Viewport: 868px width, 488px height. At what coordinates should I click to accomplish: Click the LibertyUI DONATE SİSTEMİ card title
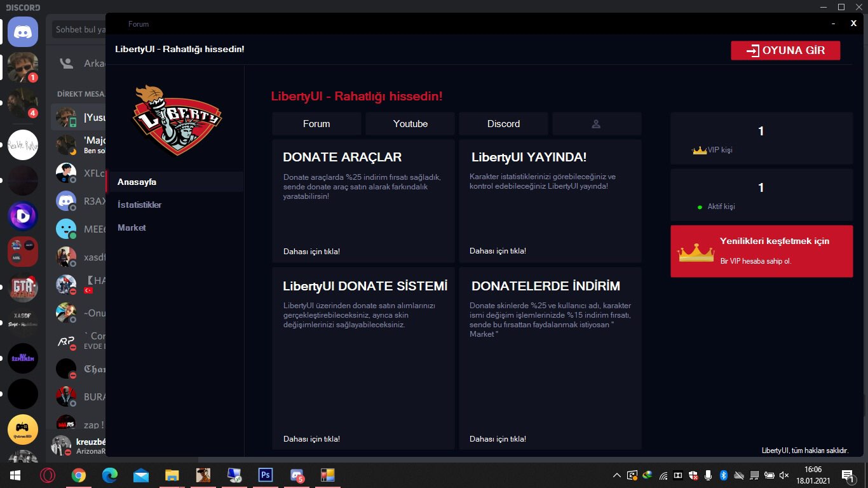(365, 286)
